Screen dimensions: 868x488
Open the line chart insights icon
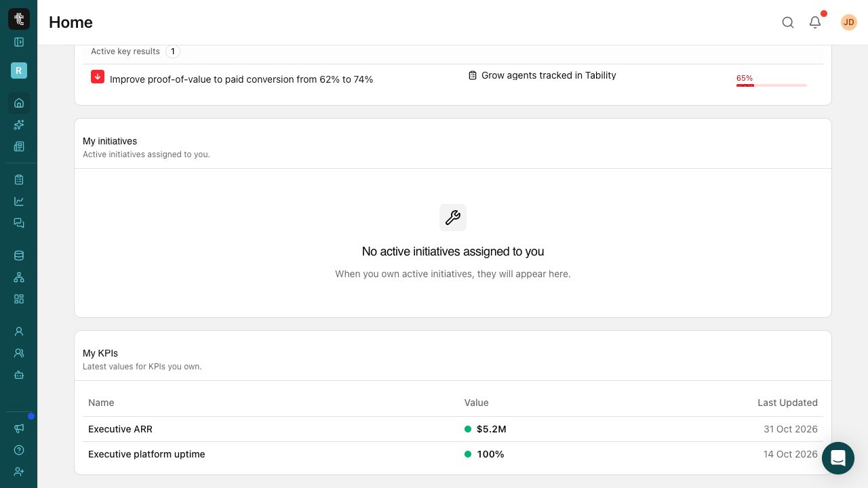pyautogui.click(x=19, y=201)
